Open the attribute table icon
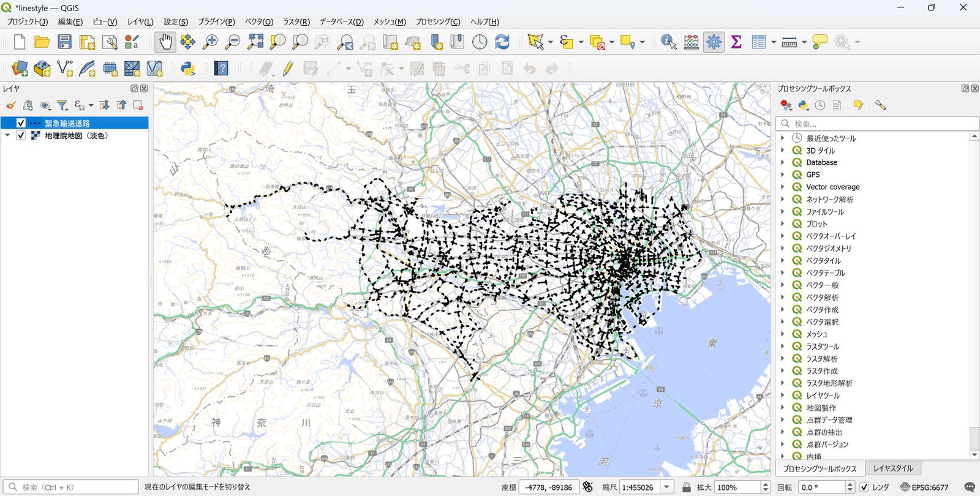 click(758, 42)
